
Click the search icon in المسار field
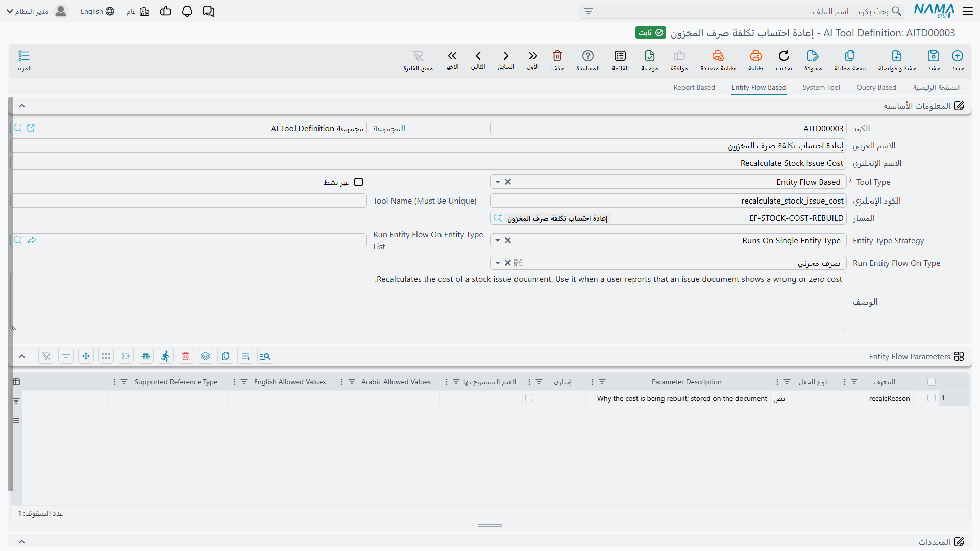[498, 218]
